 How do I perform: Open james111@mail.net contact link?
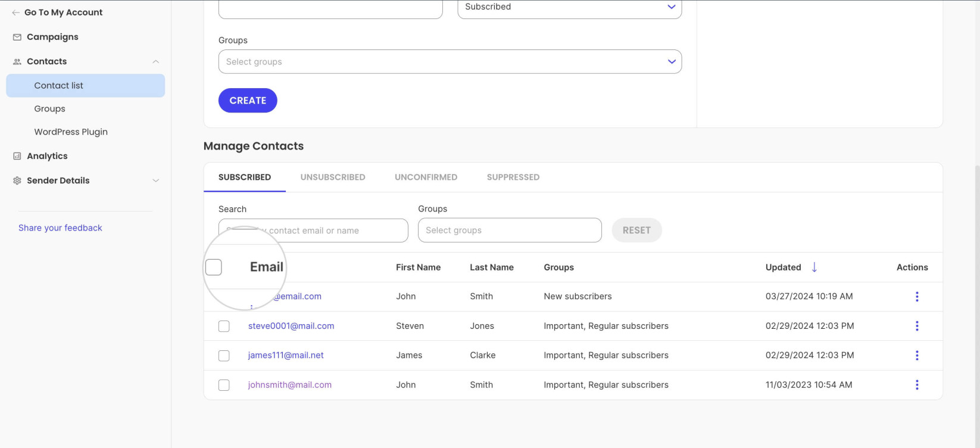[286, 355]
